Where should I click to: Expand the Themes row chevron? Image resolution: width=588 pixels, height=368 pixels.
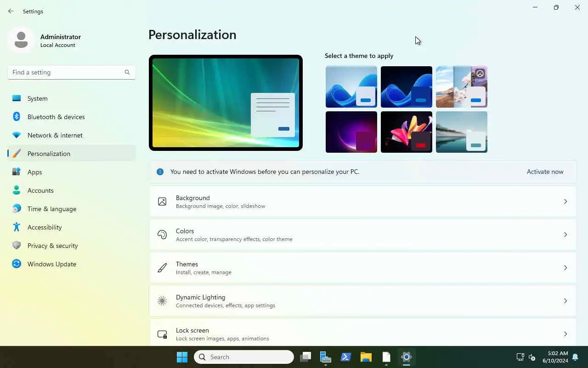tap(565, 268)
